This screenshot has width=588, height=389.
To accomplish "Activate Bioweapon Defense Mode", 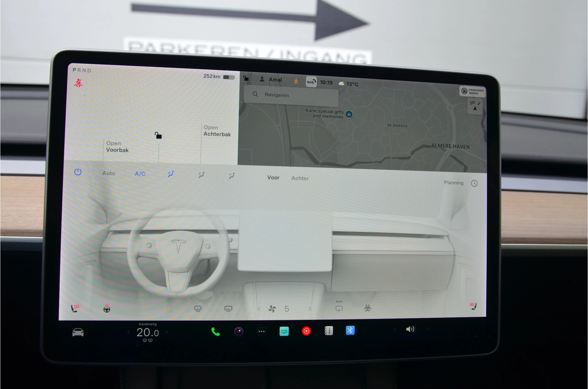I will tap(367, 309).
